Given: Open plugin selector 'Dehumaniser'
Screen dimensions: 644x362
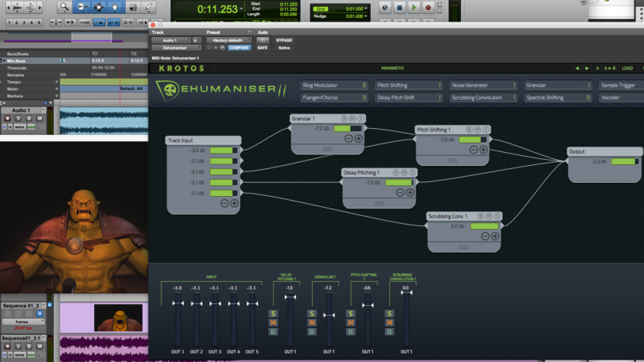Looking at the screenshot, I should pyautogui.click(x=176, y=48).
